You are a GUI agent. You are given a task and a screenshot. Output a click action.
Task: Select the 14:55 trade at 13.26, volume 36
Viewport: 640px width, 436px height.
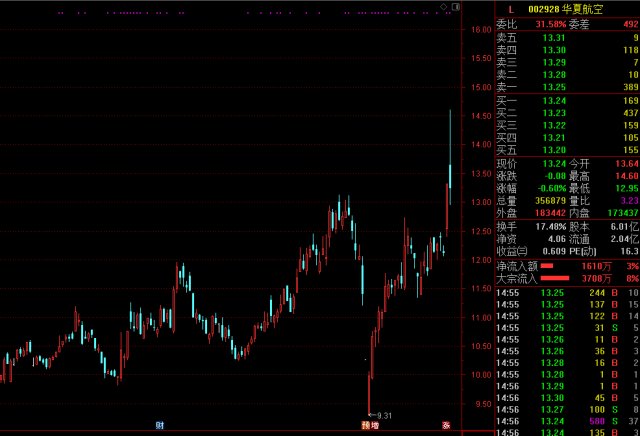[567, 351]
